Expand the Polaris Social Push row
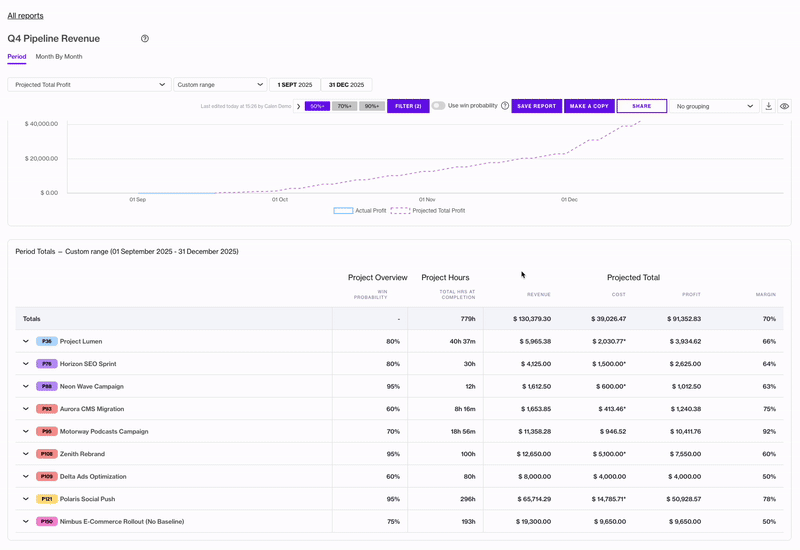The image size is (800, 550). (26, 498)
